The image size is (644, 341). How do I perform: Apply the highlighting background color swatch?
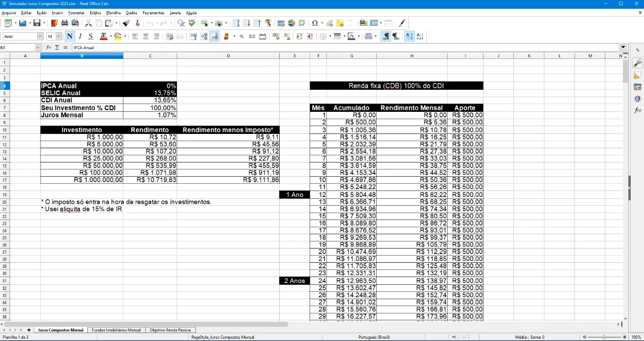(x=118, y=36)
